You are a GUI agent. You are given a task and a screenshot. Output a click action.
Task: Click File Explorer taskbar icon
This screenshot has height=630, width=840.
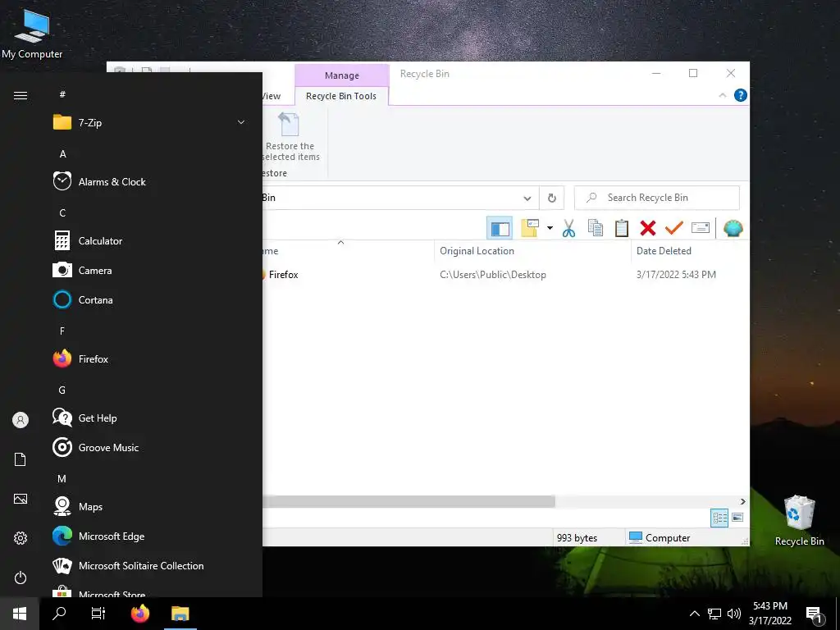(x=180, y=614)
